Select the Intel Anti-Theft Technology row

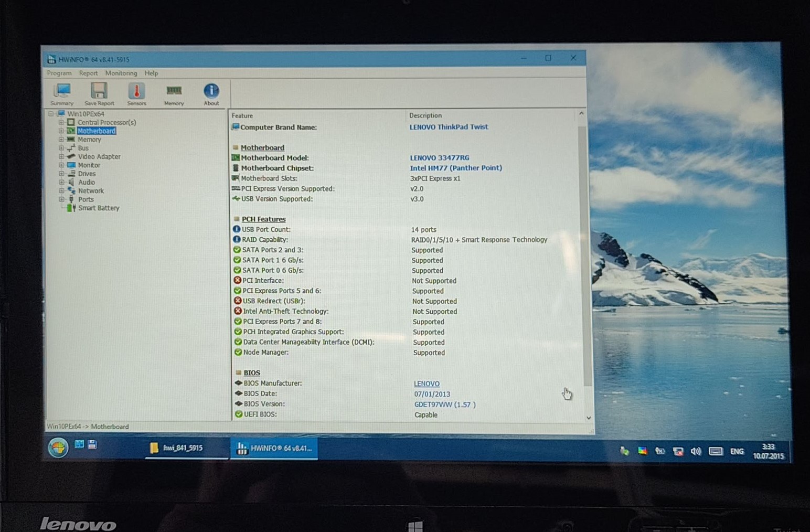pyautogui.click(x=285, y=311)
